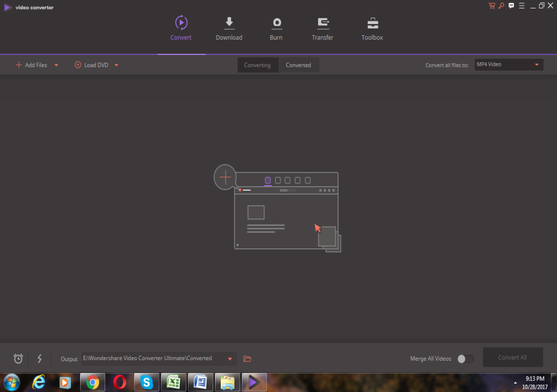Click the lightning bolt high-speed icon
Image resolution: width=557 pixels, height=392 pixels.
(x=39, y=358)
